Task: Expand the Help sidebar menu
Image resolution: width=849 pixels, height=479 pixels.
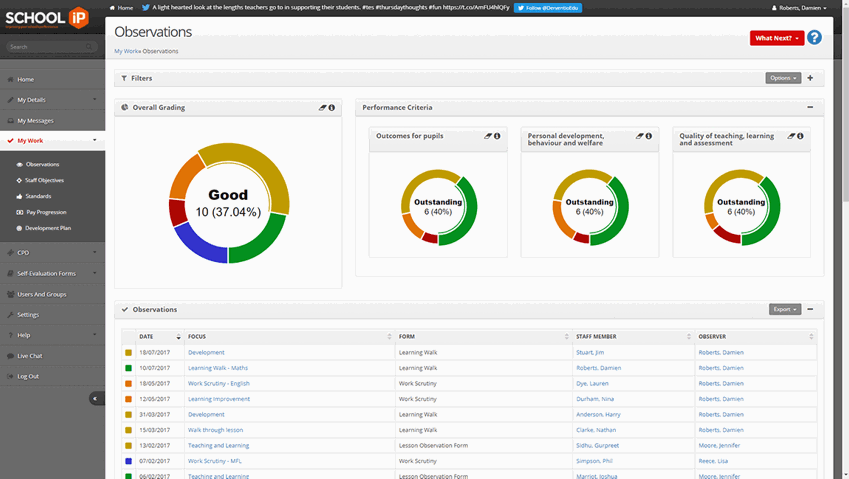Action: [x=53, y=335]
